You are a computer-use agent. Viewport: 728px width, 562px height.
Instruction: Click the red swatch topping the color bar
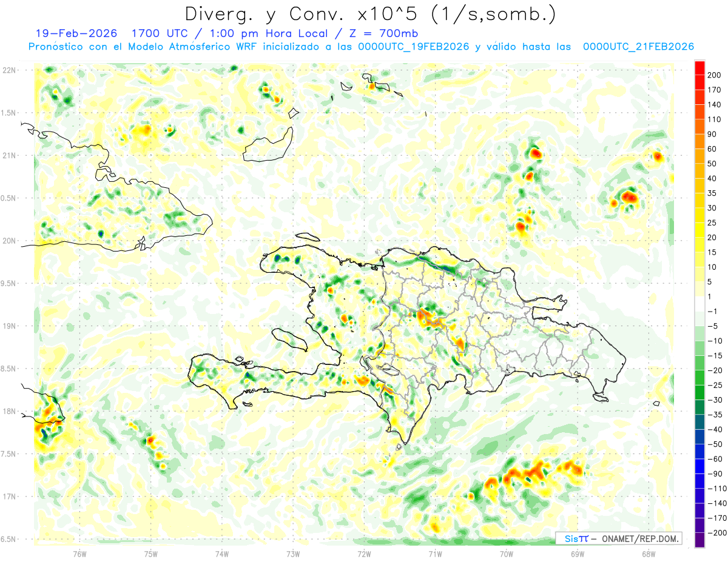[699, 68]
